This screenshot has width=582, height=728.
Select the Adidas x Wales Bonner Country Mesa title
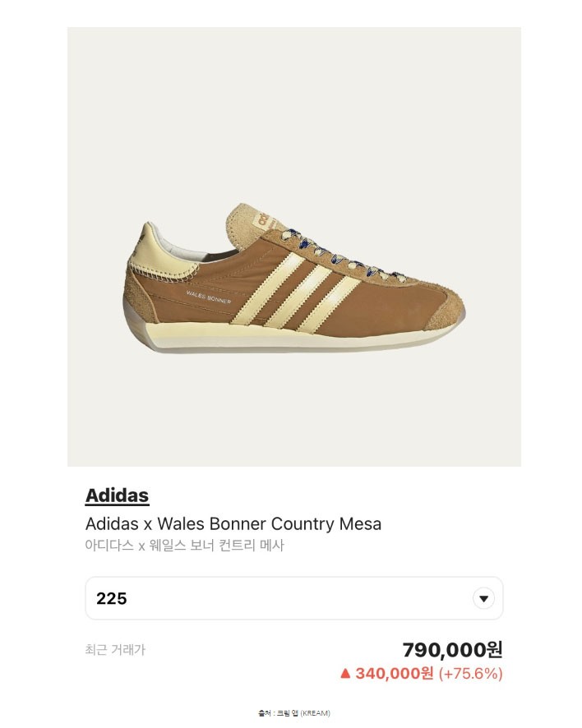point(233,523)
